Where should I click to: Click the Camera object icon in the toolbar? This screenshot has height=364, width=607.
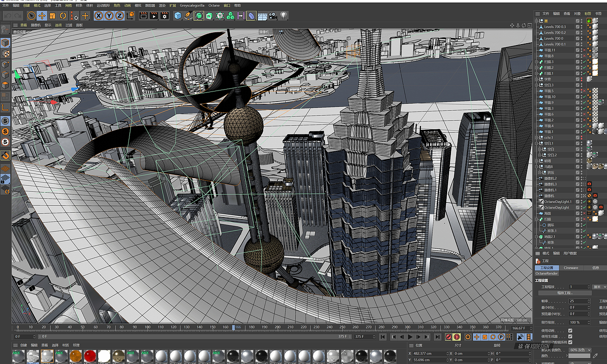273,16
